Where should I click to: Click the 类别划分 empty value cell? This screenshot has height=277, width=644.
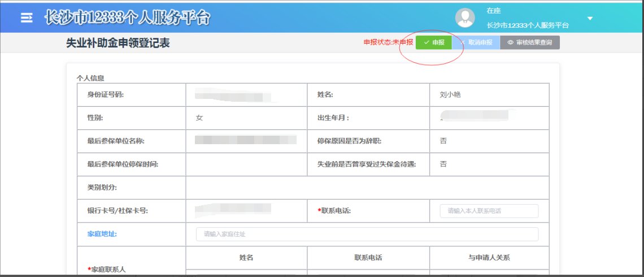367,188
